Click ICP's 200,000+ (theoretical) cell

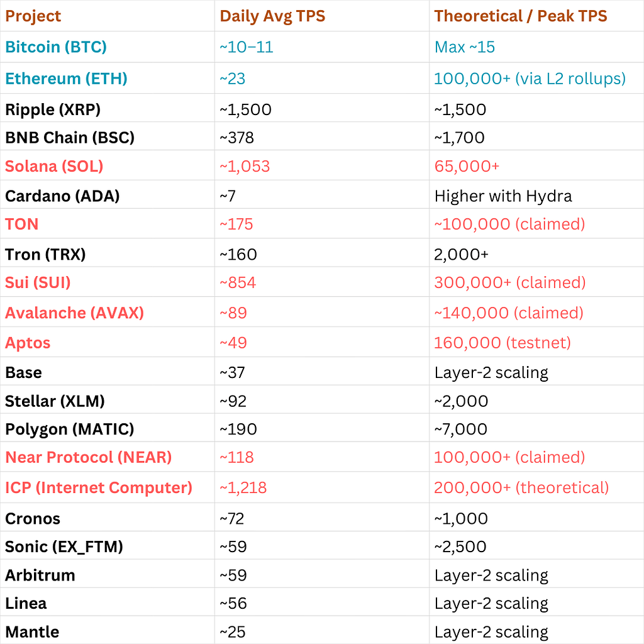click(x=521, y=487)
